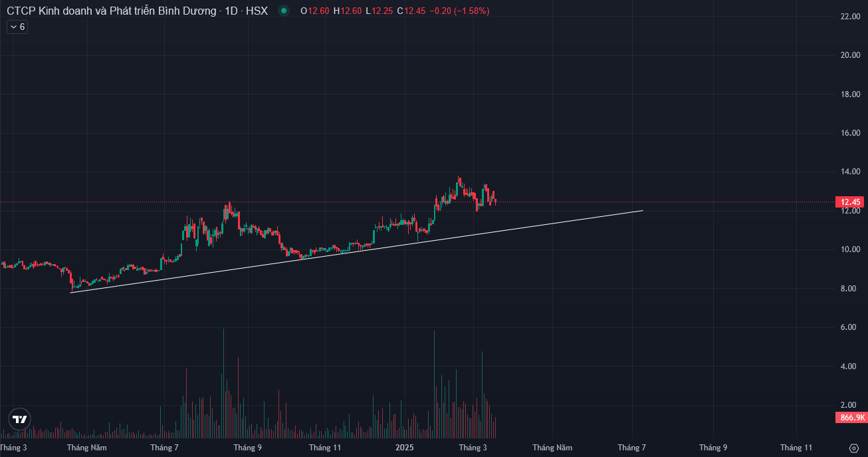This screenshot has width=868, height=457.
Task: Click the 2025 year label on time axis
Action: click(x=404, y=448)
